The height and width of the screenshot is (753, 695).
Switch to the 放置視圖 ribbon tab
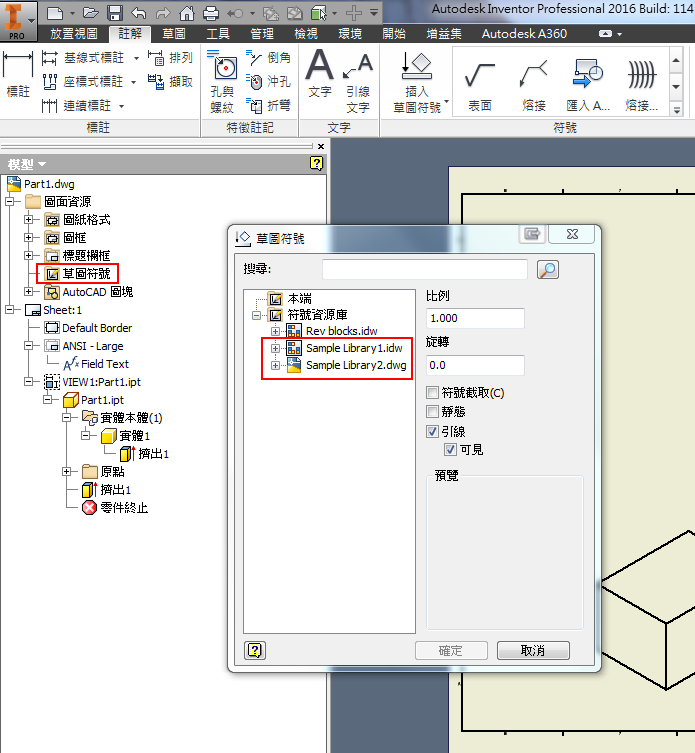tap(74, 34)
